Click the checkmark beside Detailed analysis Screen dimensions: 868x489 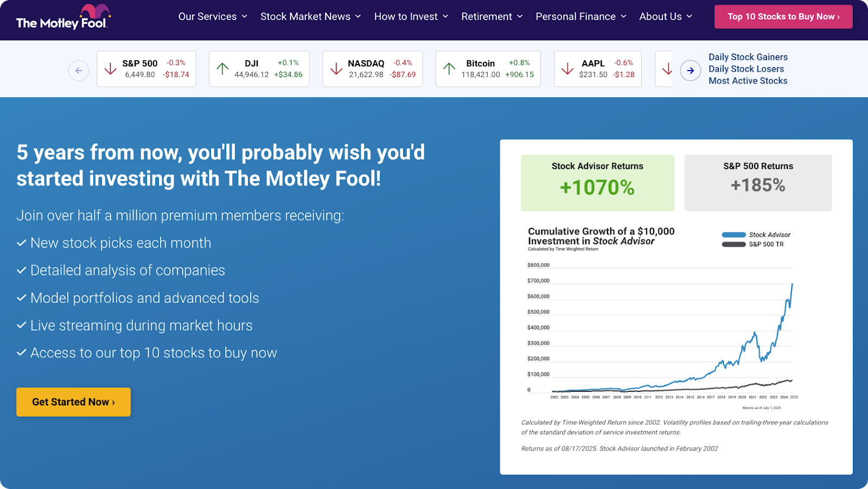(22, 270)
